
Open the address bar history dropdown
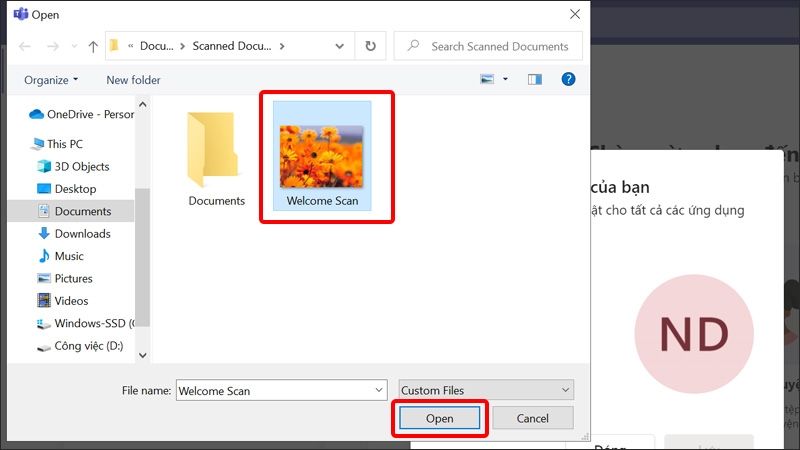(339, 46)
